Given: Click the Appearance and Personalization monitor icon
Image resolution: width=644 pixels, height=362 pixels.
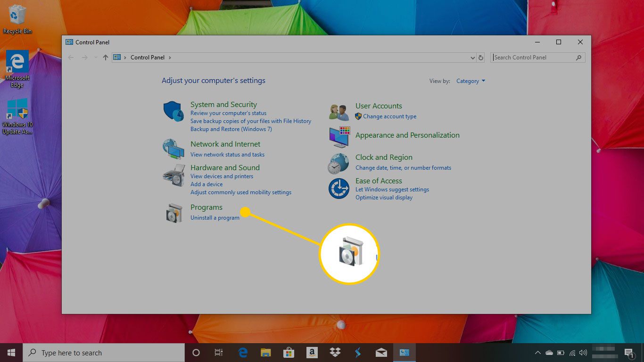Looking at the screenshot, I should coord(339,137).
